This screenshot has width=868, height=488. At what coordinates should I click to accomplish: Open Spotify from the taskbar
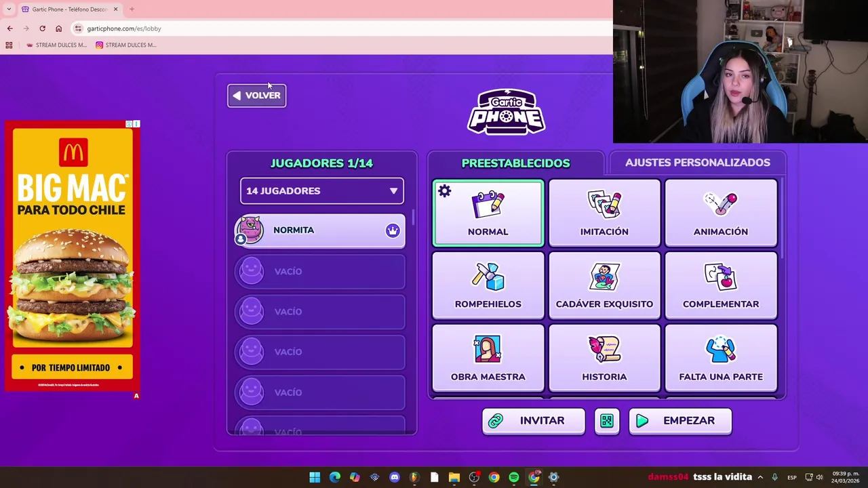click(x=514, y=477)
